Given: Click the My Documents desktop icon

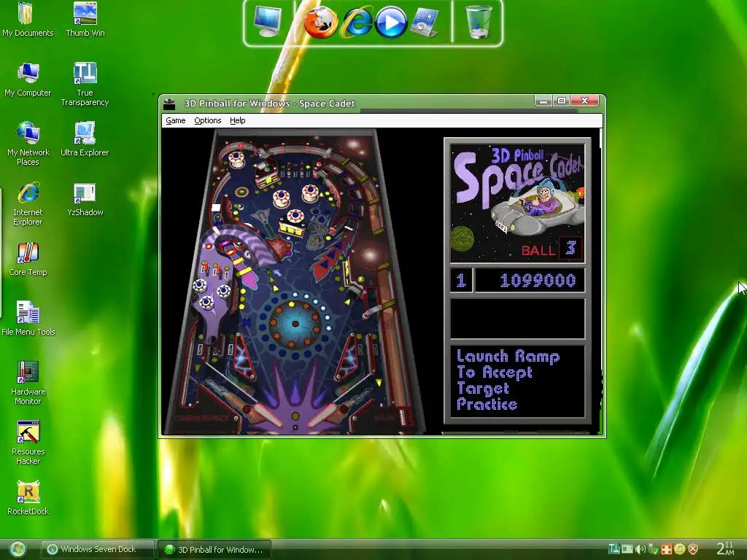Looking at the screenshot, I should coord(28,20).
